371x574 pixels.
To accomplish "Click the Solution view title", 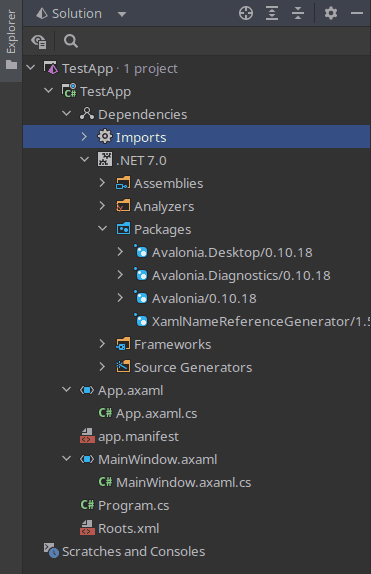I will [x=77, y=14].
